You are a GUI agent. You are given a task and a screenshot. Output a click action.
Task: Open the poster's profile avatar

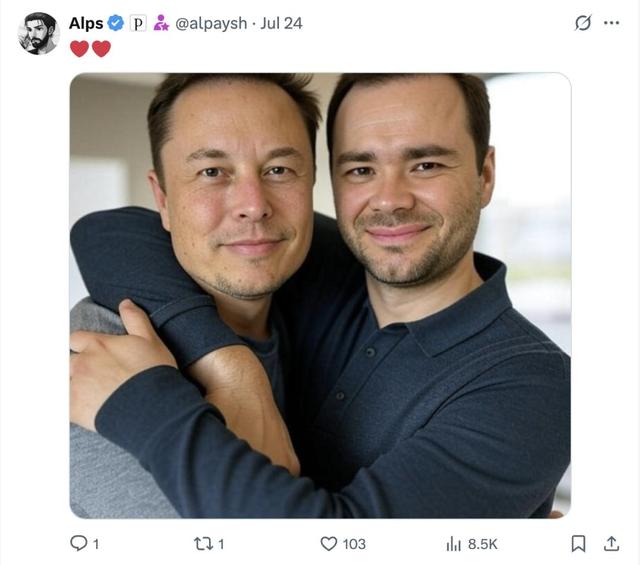coord(39,33)
